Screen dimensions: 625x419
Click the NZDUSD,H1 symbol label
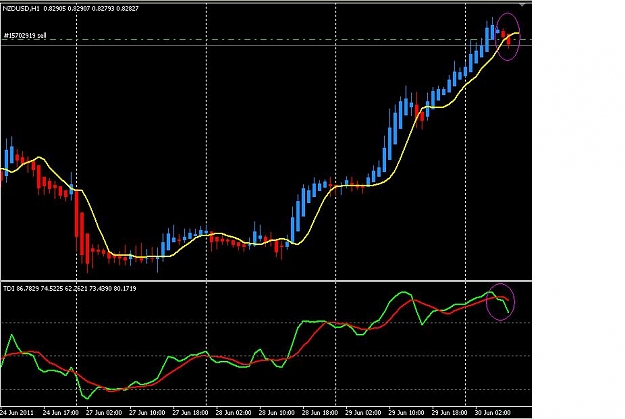coord(21,8)
